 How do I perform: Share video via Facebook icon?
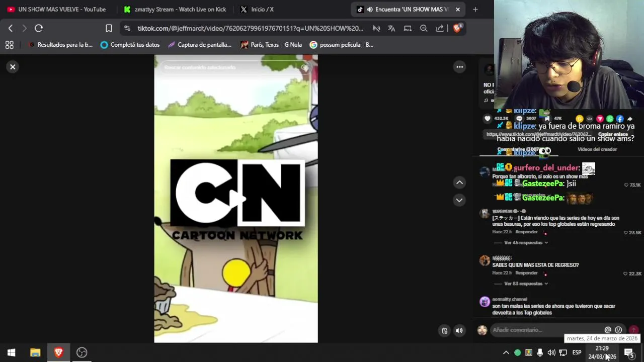click(x=620, y=119)
